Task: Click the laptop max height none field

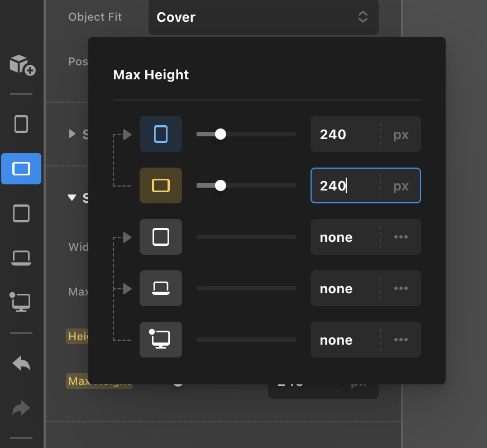Action: 344,289
